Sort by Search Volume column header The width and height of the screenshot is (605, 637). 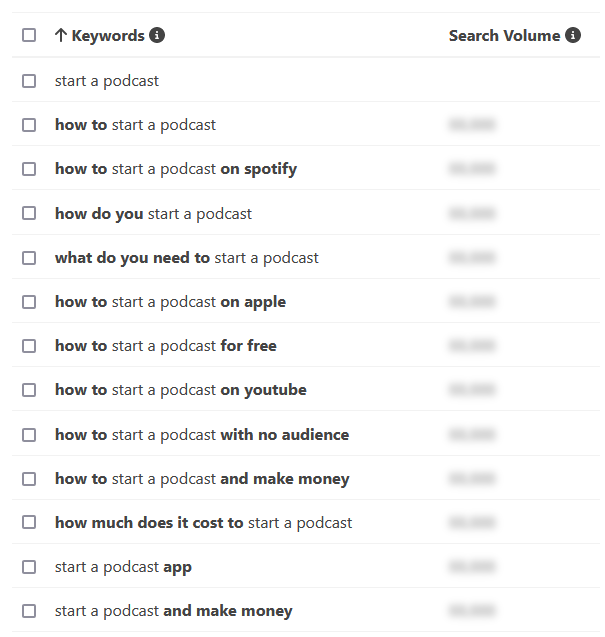point(504,36)
